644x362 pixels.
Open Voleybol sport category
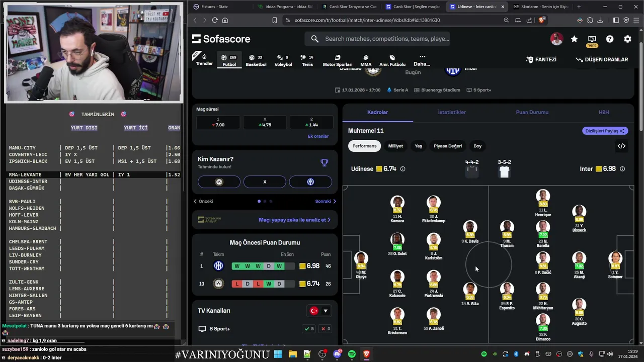point(283,60)
